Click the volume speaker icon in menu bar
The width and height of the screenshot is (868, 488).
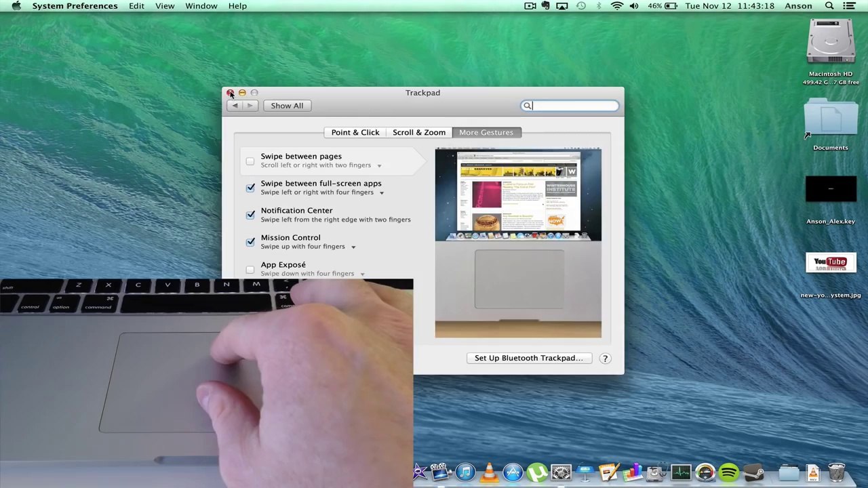634,6
